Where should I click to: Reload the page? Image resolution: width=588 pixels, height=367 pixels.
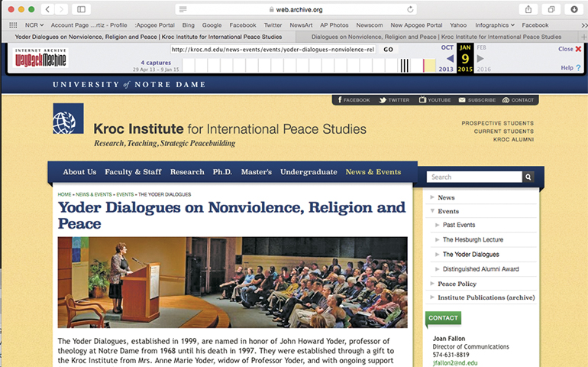410,9
